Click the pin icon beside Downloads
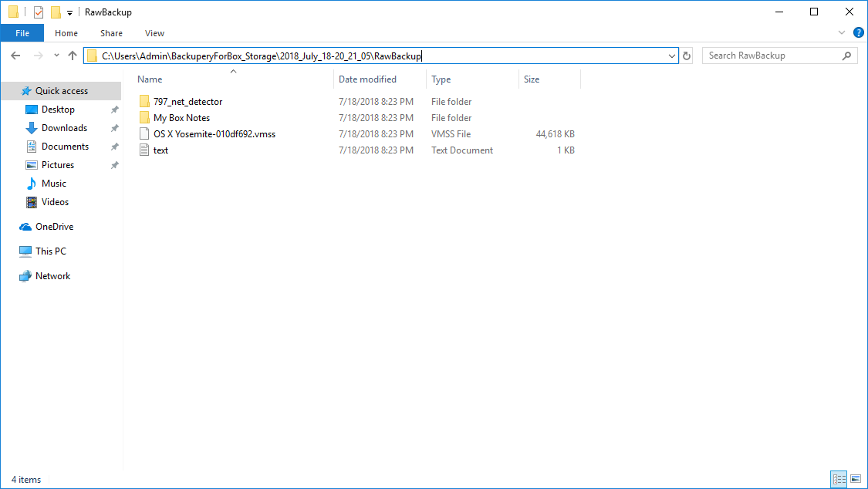Screen dimensions: 868x489 (115, 128)
